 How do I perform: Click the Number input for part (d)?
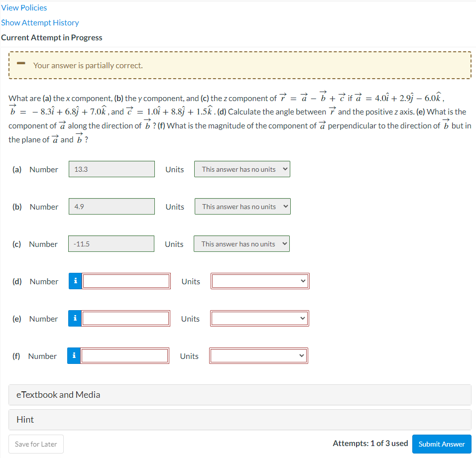(x=125, y=281)
